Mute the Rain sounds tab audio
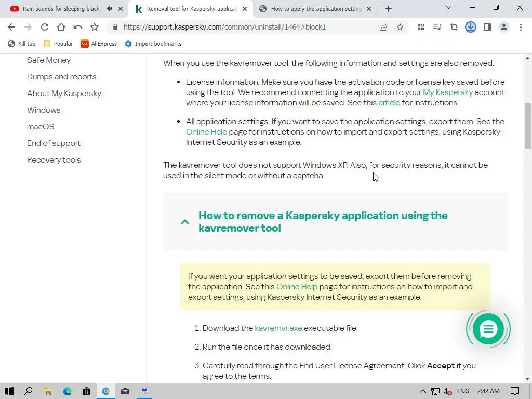This screenshot has width=532, height=399. coord(109,9)
